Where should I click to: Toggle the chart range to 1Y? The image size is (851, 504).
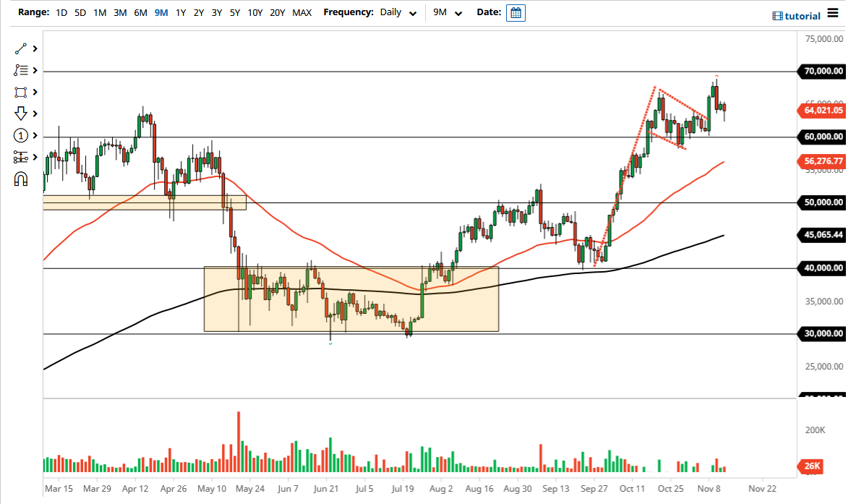tap(181, 12)
